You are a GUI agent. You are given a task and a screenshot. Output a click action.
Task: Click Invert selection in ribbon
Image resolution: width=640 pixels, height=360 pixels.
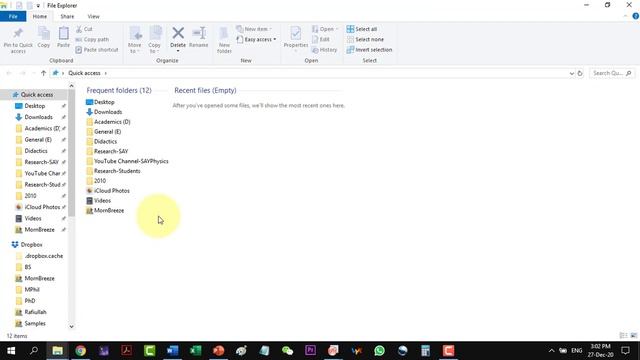pos(369,50)
